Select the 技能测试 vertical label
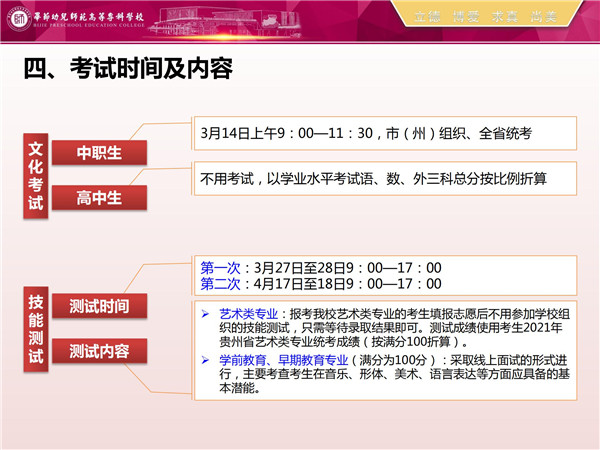Image resolution: width=600 pixels, height=450 pixels. [36, 329]
